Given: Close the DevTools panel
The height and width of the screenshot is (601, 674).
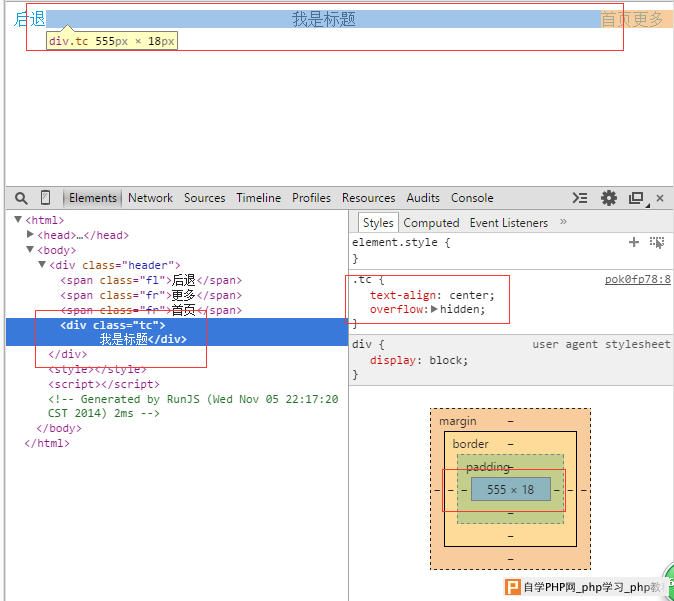Looking at the screenshot, I should click(x=660, y=198).
